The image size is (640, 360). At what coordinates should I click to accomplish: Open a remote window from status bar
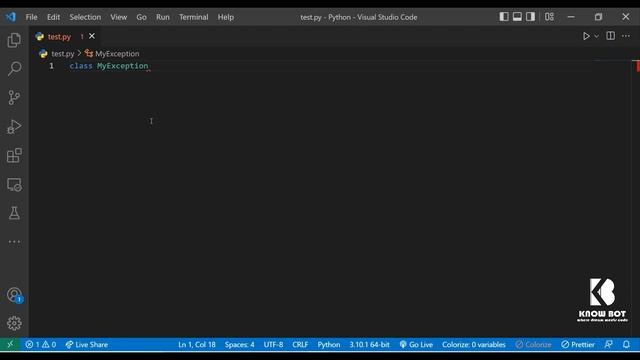pyautogui.click(x=10, y=344)
